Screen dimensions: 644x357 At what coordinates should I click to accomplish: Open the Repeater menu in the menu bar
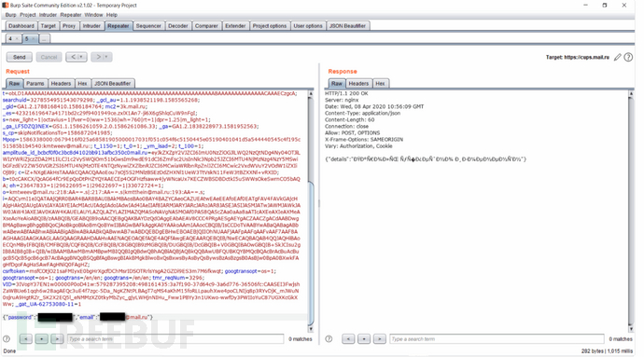point(71,15)
